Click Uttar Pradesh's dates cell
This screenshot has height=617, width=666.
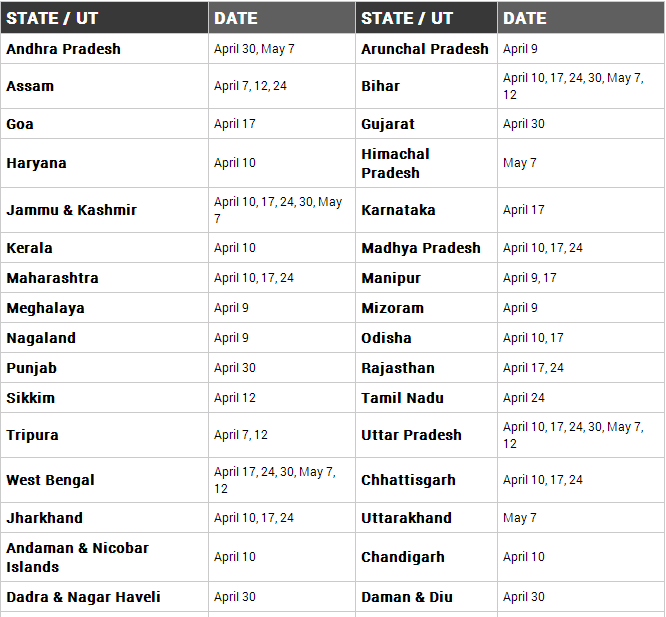[581, 435]
